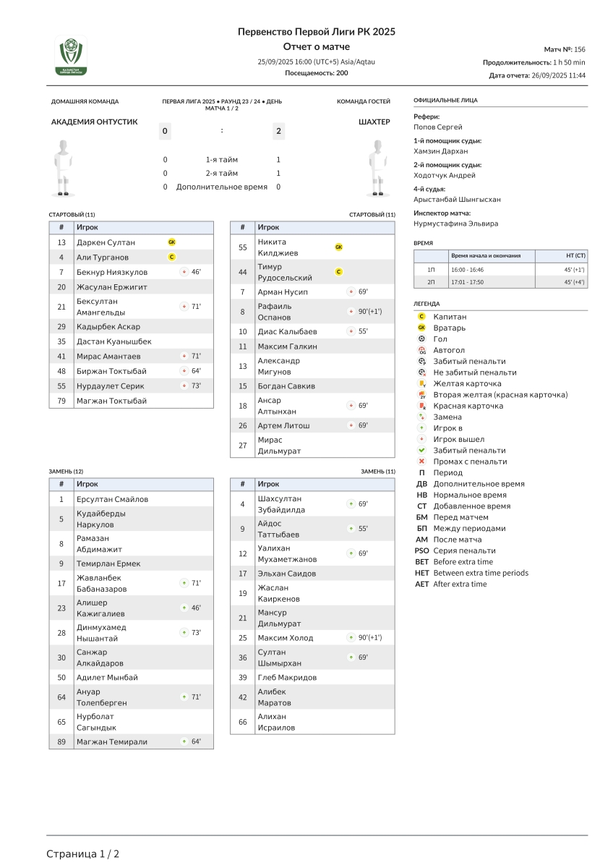The width and height of the screenshot is (613, 868).
Task: Click the own goal icon in the legend
Action: [421, 350]
